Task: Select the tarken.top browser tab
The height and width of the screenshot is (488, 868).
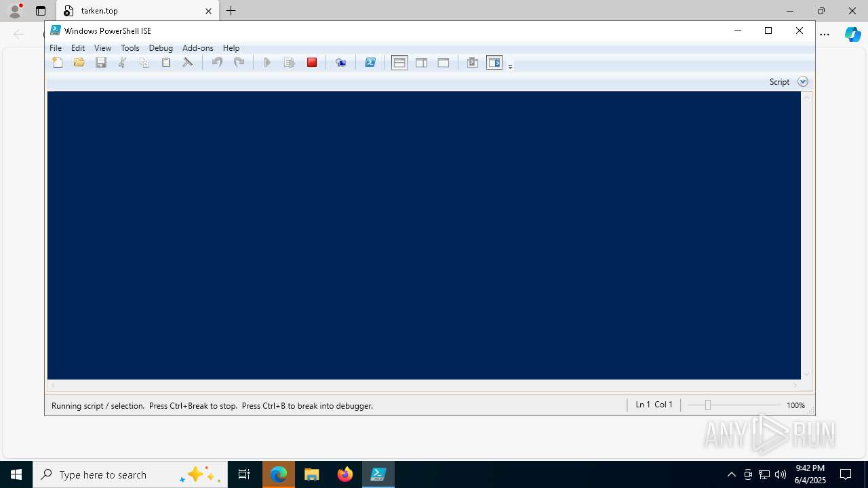Action: 138,11
